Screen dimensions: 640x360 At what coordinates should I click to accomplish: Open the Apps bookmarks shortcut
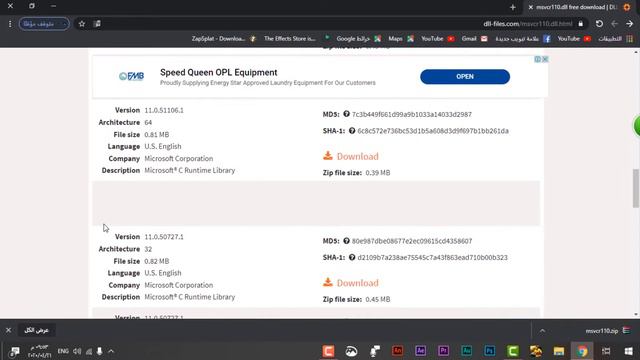(616, 39)
